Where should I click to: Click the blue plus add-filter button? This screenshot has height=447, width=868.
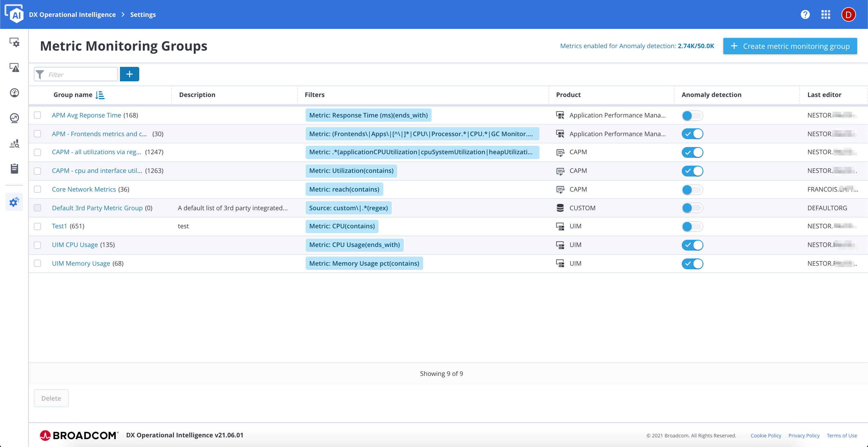[x=129, y=74]
